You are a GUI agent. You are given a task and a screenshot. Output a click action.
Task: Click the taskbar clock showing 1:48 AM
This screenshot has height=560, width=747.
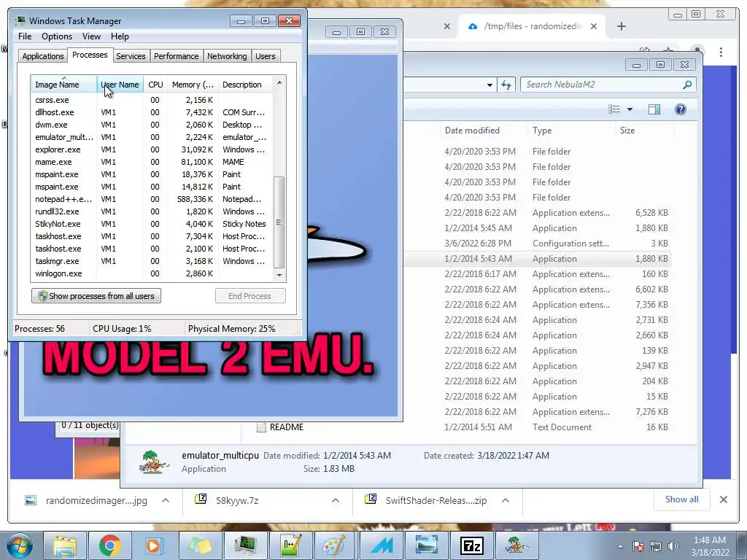710,546
